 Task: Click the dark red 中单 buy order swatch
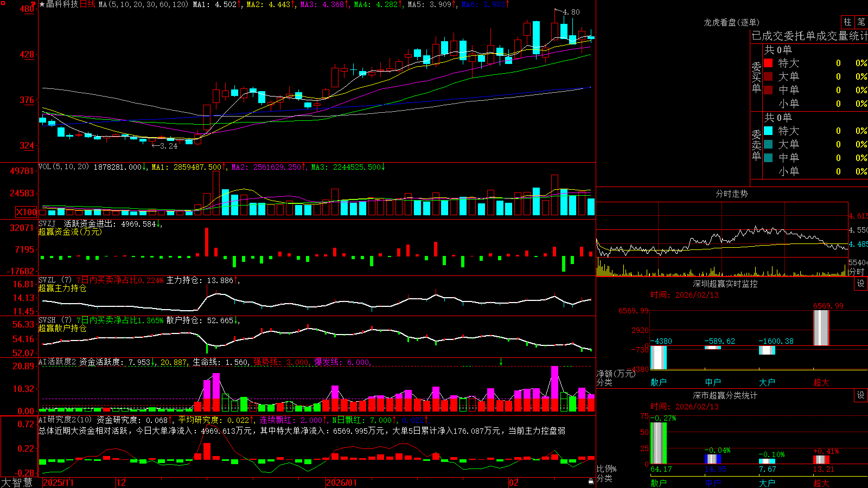[x=768, y=90]
